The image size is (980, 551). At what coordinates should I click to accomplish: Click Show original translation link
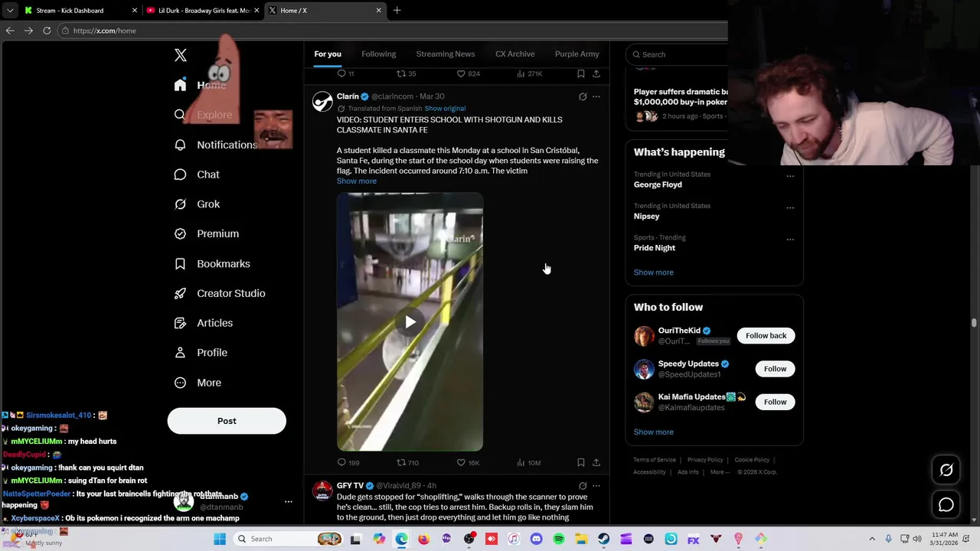click(445, 109)
